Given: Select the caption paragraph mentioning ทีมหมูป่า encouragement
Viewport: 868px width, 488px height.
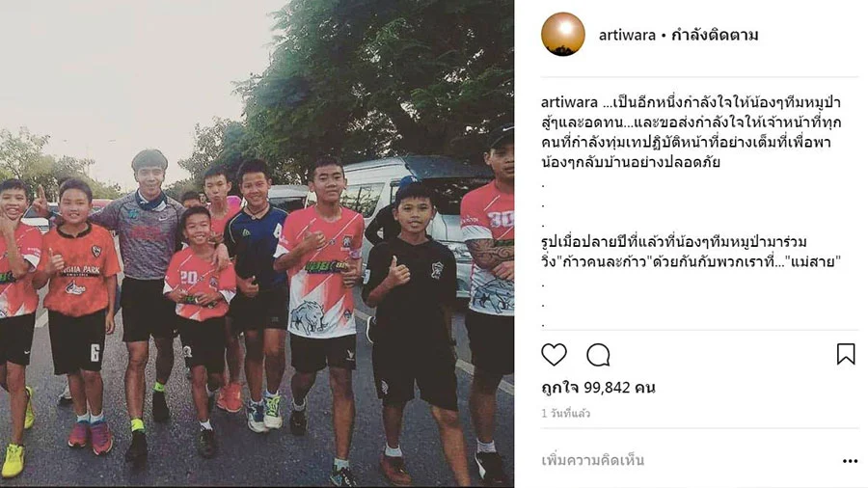Looking at the screenshot, I should point(692,132).
